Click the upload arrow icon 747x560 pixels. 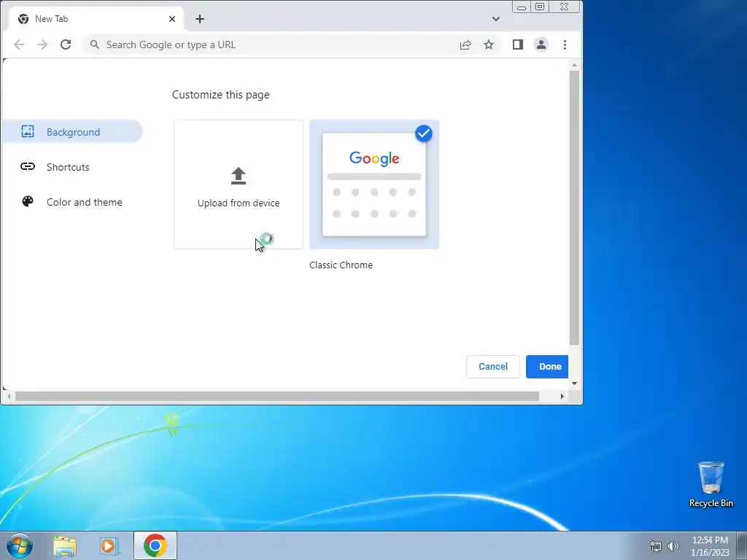239,176
